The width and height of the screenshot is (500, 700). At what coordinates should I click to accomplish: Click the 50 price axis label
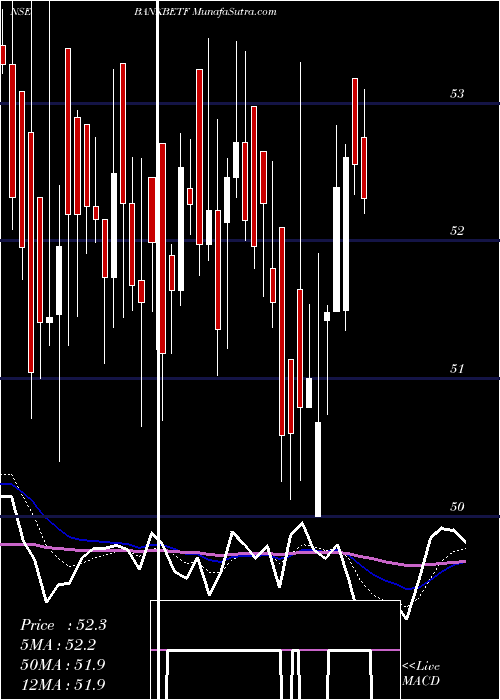(x=457, y=507)
